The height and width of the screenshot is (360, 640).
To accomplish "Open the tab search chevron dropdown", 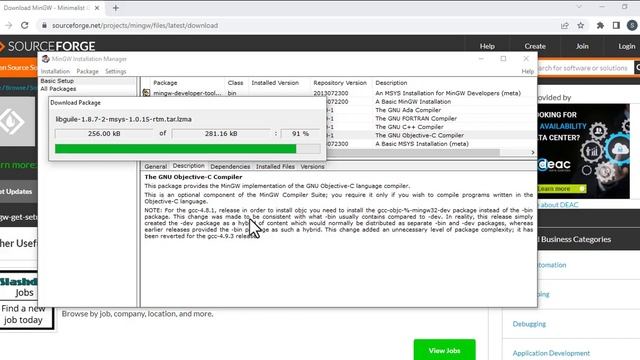I will pyautogui.click(x=579, y=7).
